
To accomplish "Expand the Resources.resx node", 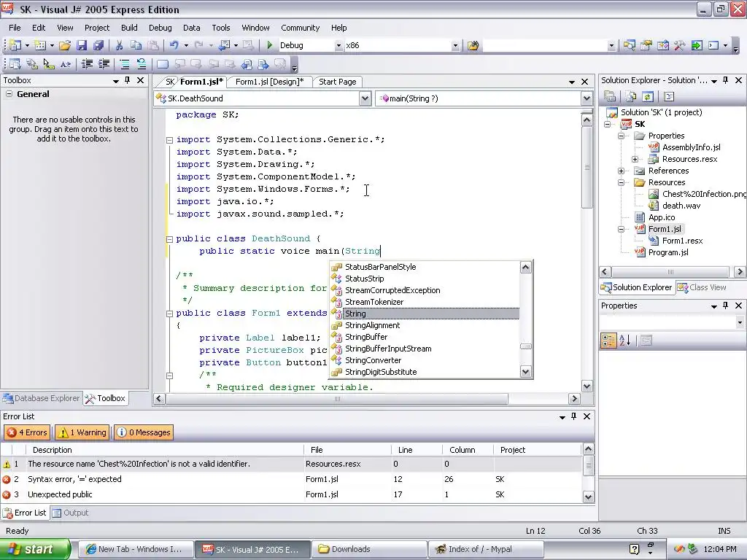I will pyautogui.click(x=635, y=159).
